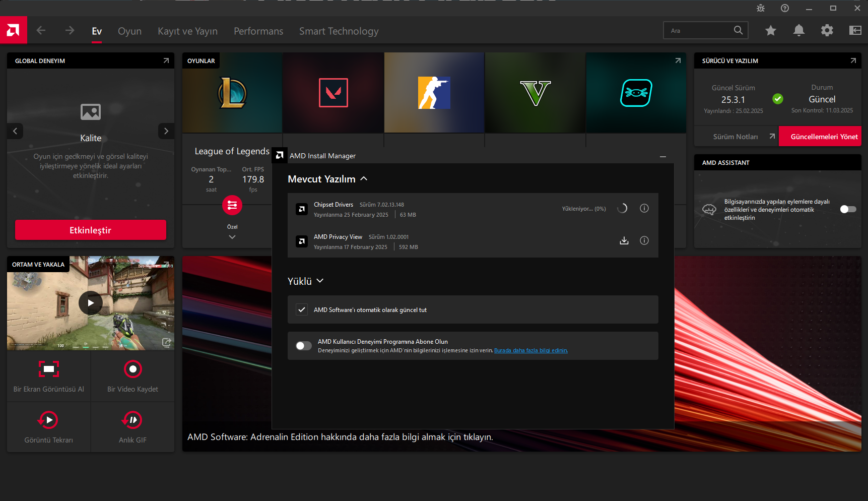868x501 pixels.
Task: Click the Ara search field
Action: [699, 31]
